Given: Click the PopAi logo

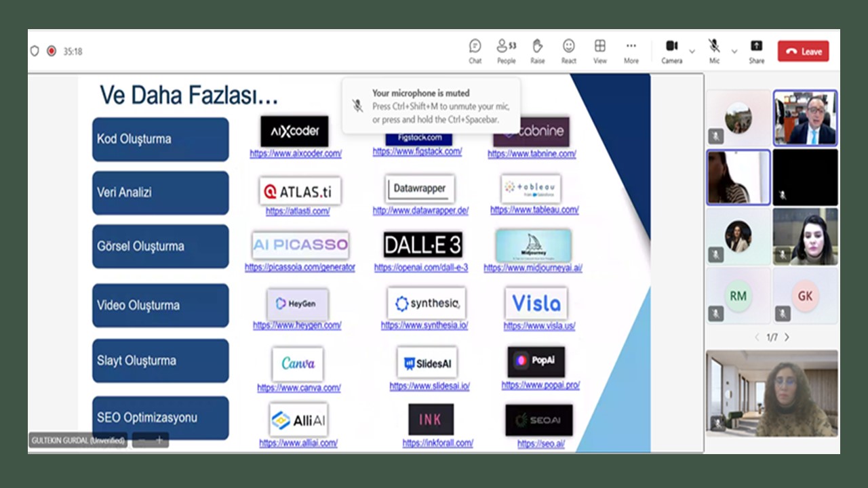Looking at the screenshot, I should click(536, 362).
